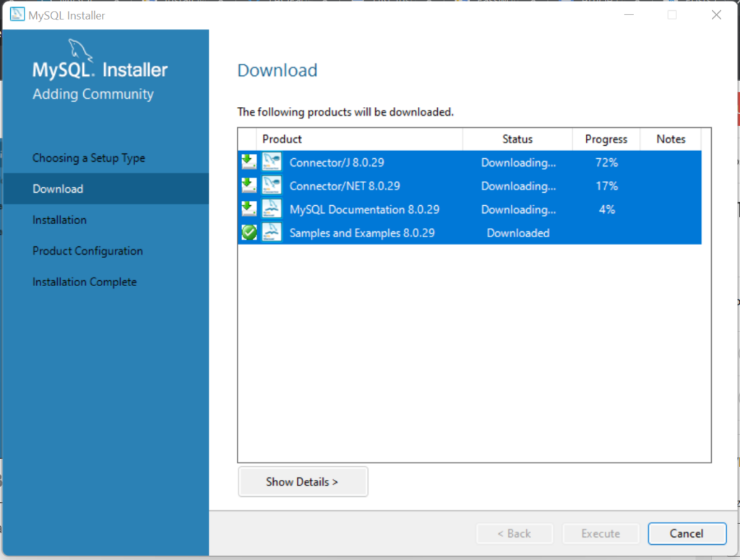Open the Choosing a Setup Type step
Image resolution: width=740 pixels, height=560 pixels.
click(x=89, y=158)
